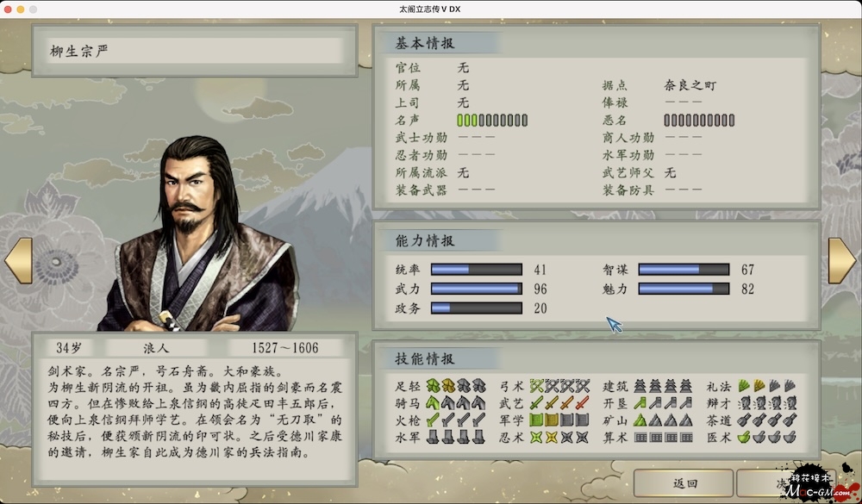Click the 足轻 infantry skill icons
Viewport: 862px width, 504px height.
coord(456,386)
